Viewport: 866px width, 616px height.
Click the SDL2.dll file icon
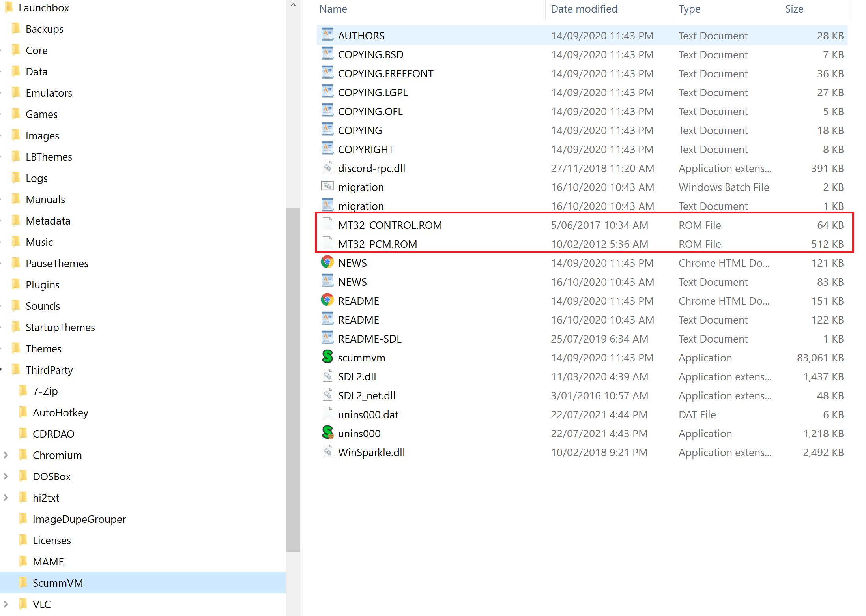[x=327, y=376]
